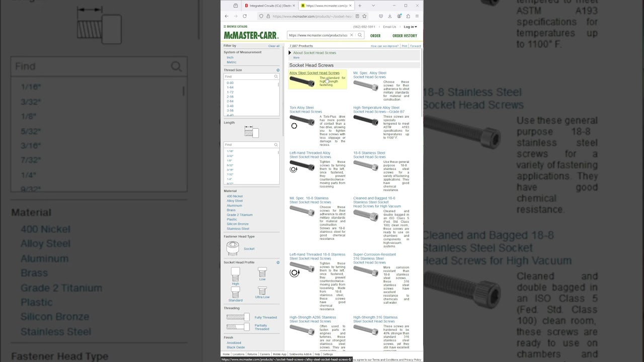Screen dimensions: 644x362
Task: Click the tracking protection shield icon
Action: coord(261,16)
